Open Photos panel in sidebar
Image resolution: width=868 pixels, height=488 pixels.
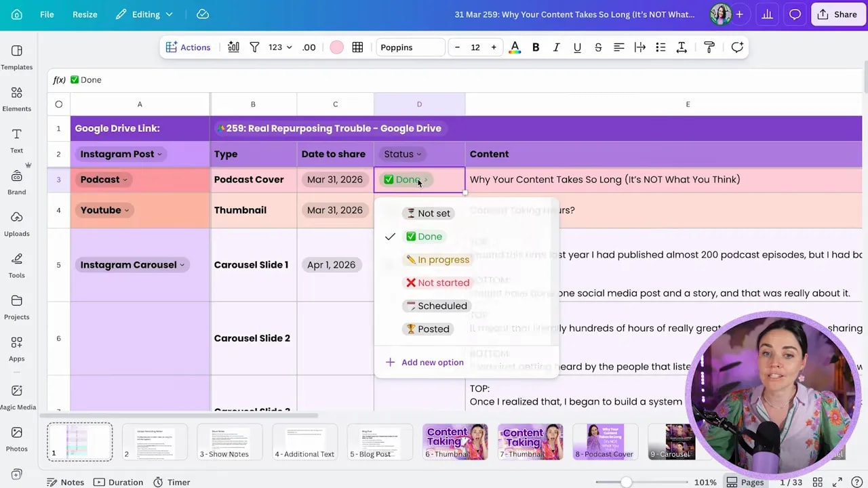click(x=17, y=439)
